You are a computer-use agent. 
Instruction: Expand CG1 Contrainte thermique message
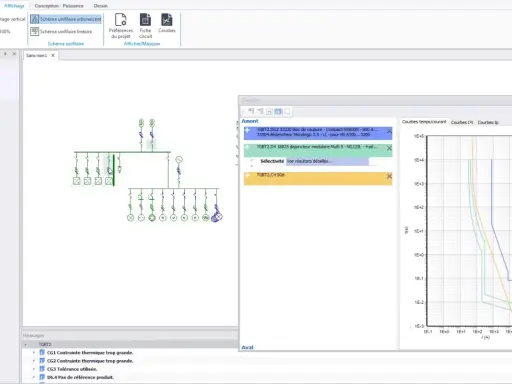point(34,352)
